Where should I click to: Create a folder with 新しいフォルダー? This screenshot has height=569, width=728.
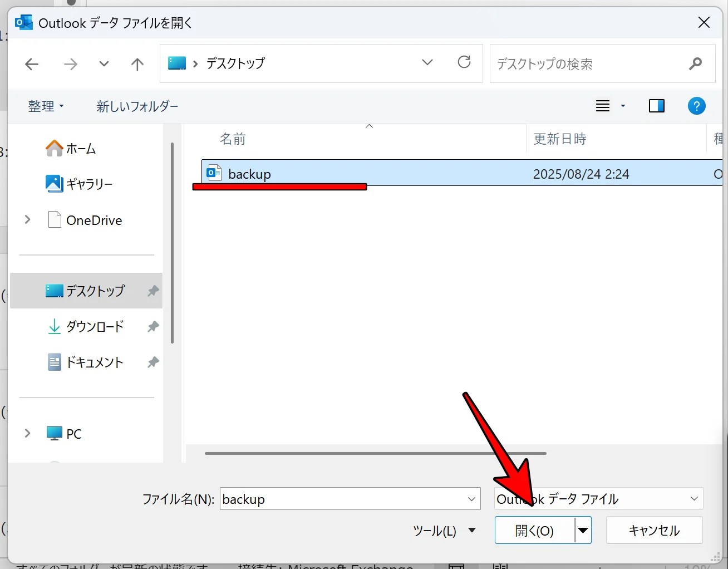[x=137, y=106]
